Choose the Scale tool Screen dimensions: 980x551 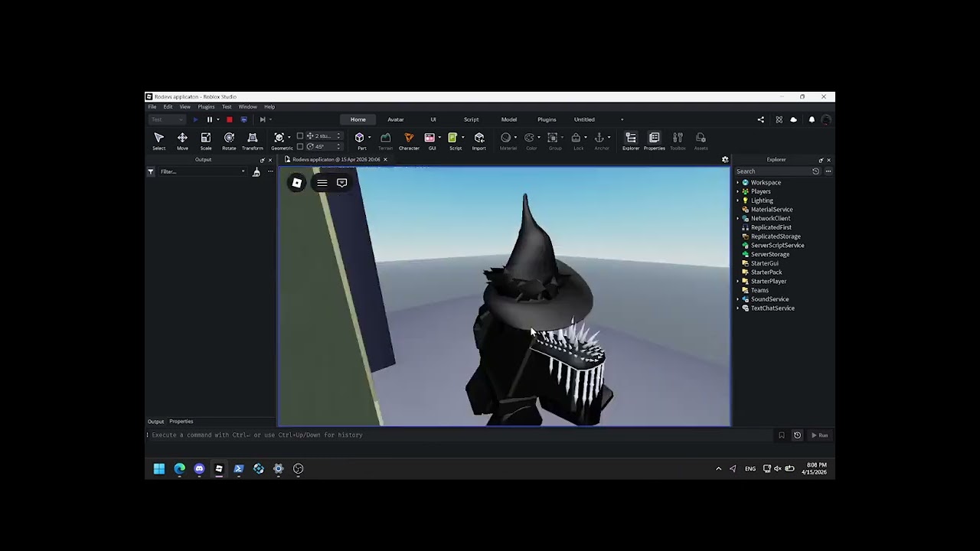click(205, 139)
